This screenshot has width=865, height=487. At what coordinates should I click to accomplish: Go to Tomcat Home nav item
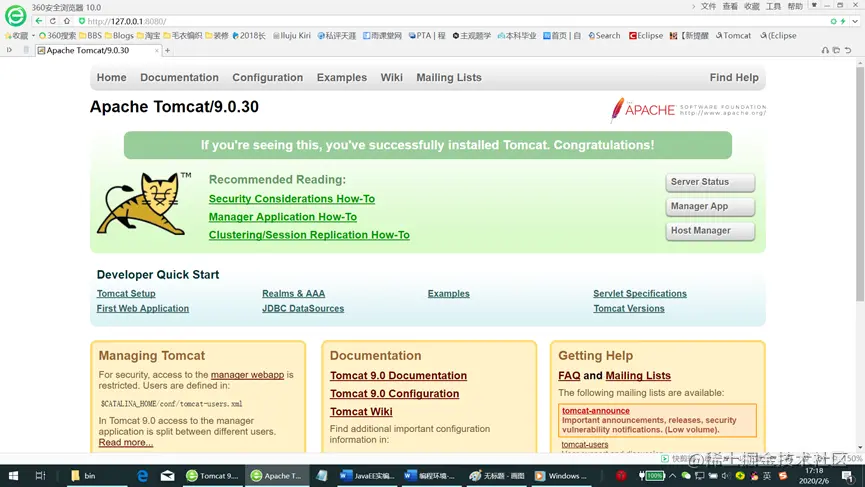click(x=111, y=78)
